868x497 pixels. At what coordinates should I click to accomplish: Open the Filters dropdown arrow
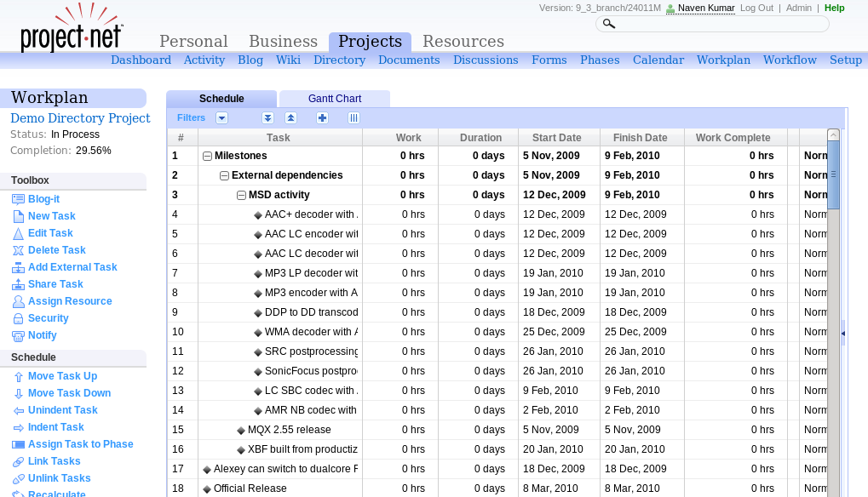coord(221,118)
